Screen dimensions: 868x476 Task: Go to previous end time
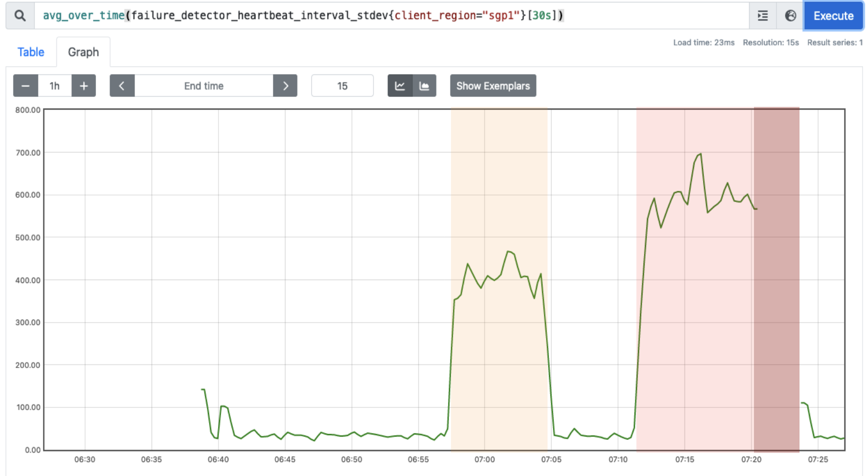point(122,86)
